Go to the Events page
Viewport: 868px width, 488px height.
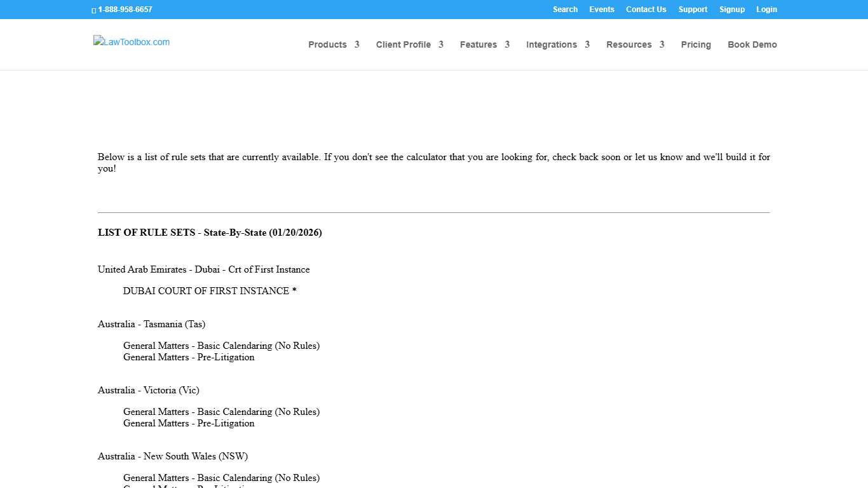click(x=601, y=10)
